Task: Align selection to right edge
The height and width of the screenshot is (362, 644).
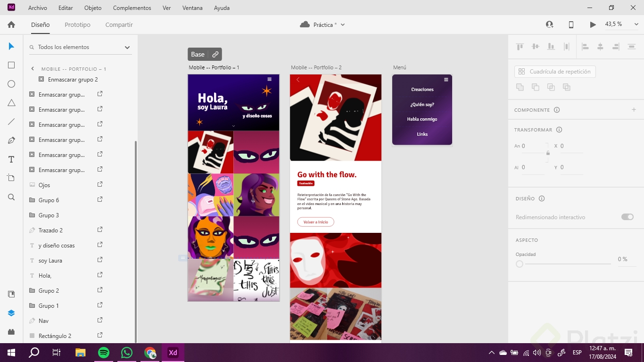Action: point(616,47)
